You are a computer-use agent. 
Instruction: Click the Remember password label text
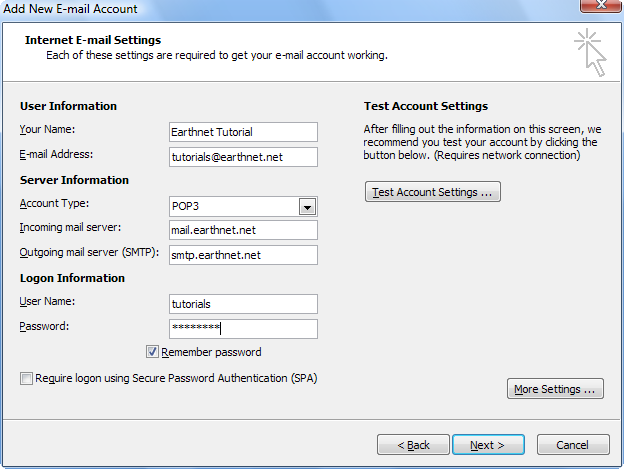point(211,352)
